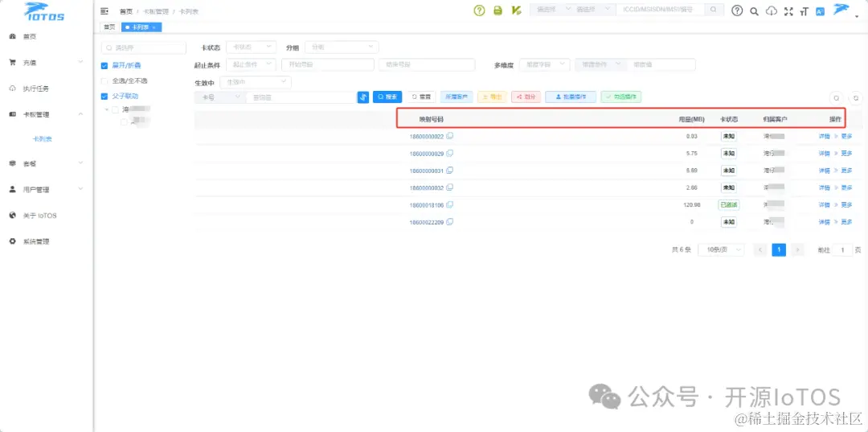
Task: Open the 起止条件 dropdown
Action: [x=252, y=65]
